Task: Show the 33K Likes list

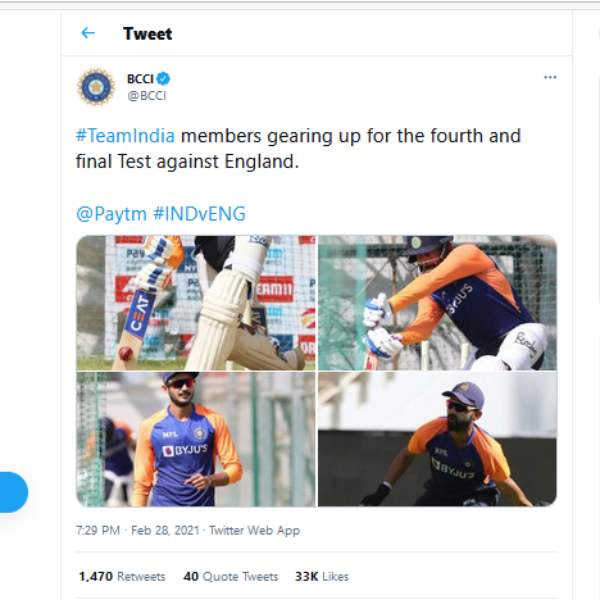Action: click(x=321, y=576)
